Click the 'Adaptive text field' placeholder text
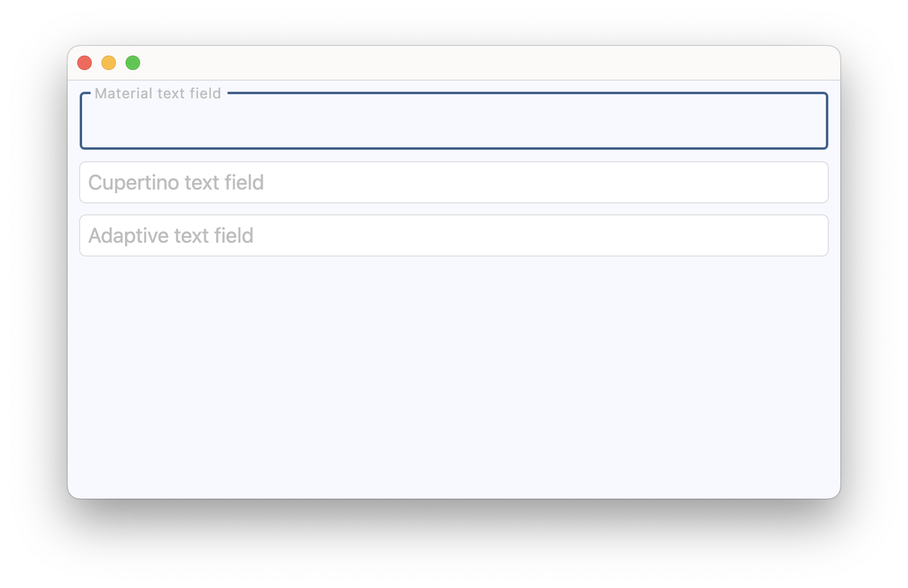 pyautogui.click(x=171, y=235)
